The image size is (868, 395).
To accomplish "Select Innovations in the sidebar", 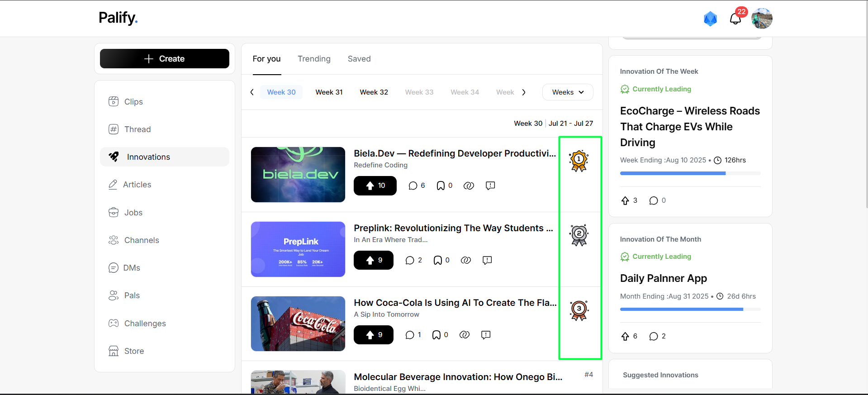I will 165,157.
